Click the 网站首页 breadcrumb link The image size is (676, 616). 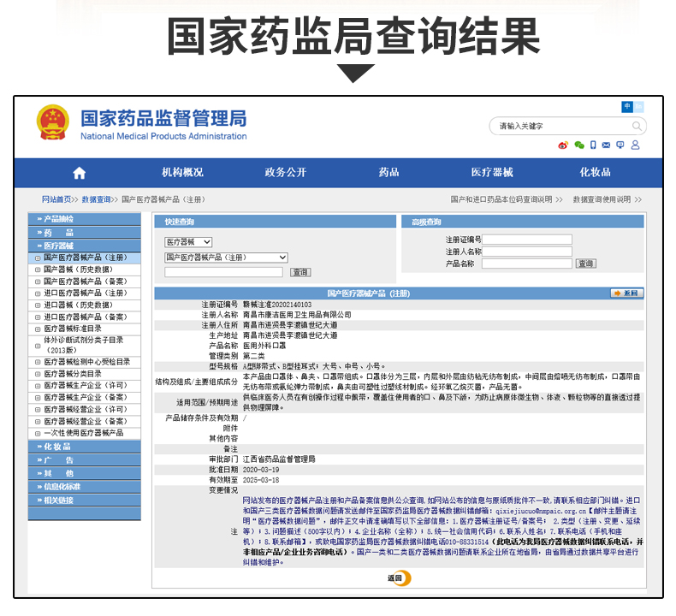click(x=56, y=199)
